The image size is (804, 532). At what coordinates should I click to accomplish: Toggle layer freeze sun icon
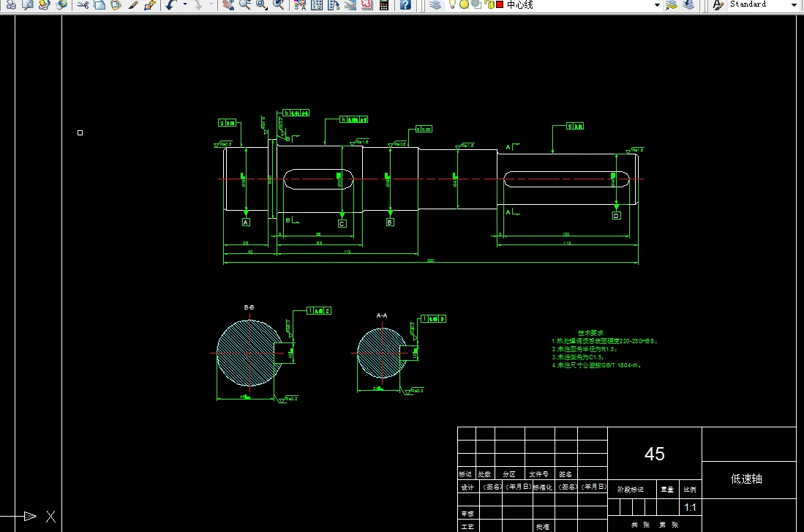(464, 4)
